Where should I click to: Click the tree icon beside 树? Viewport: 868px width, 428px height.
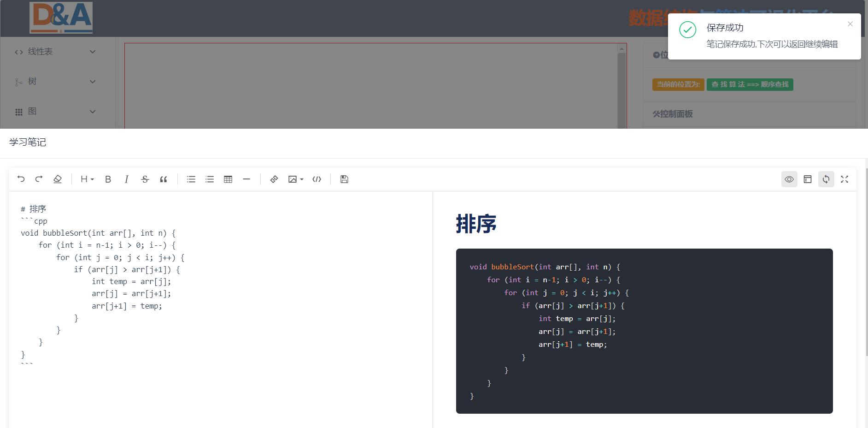point(19,82)
